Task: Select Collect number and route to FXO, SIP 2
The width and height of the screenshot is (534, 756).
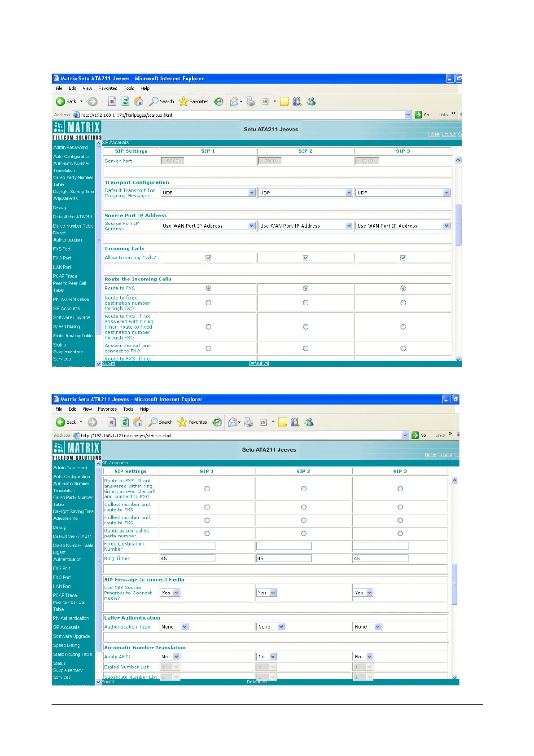Action: [x=304, y=520]
